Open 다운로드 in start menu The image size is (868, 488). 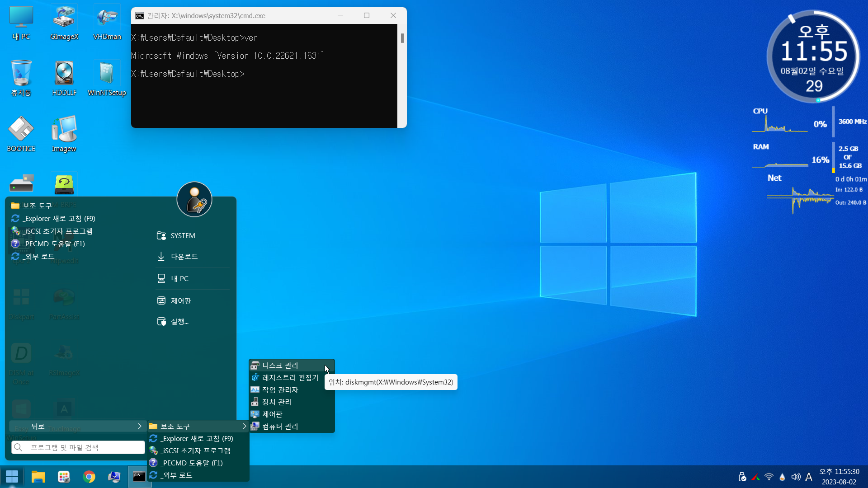(193, 256)
